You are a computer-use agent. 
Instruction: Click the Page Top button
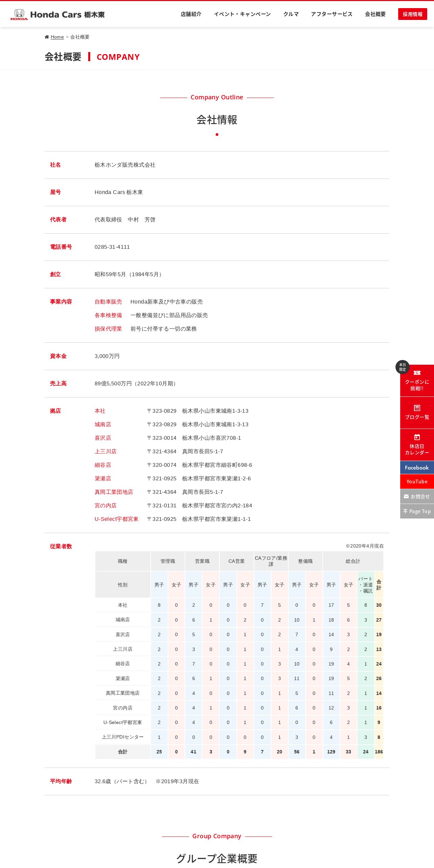(x=417, y=511)
